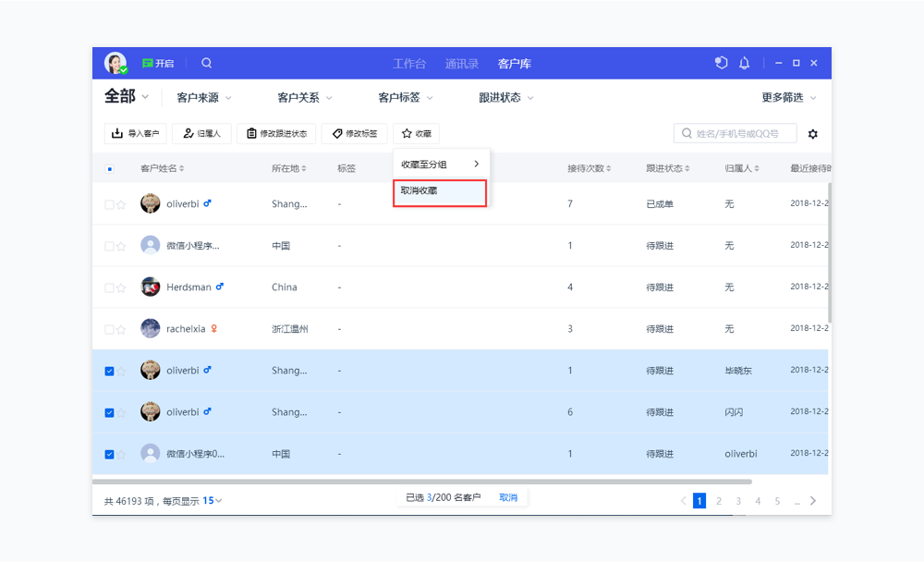Viewport: 924px width, 562px height.
Task: Switch to 通讯录 tab
Action: 462,64
